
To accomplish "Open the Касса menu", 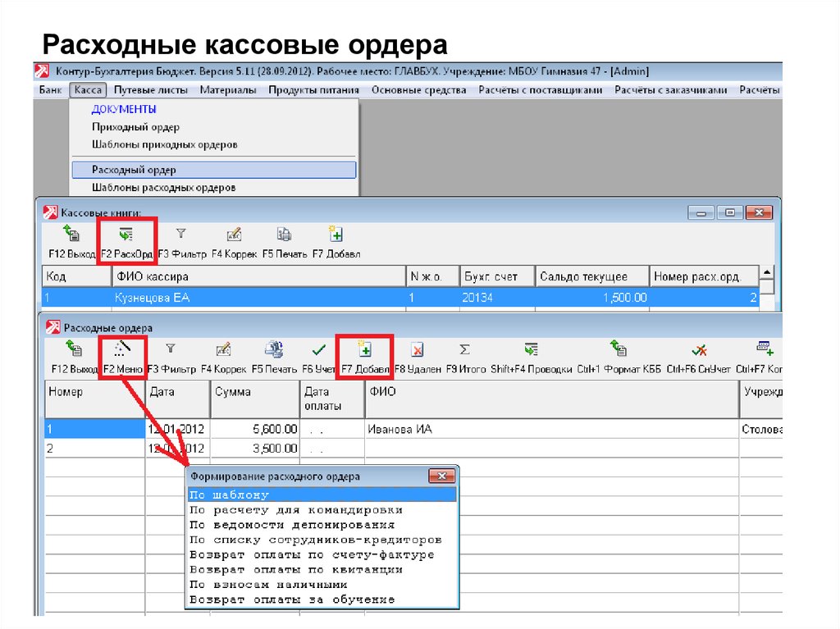I will (x=87, y=90).
